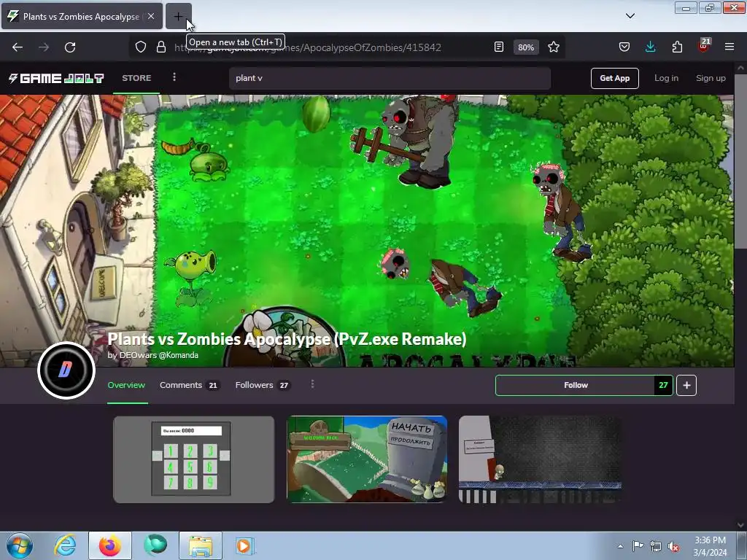The height and width of the screenshot is (560, 747).
Task: Go back to the previous page
Action: pyautogui.click(x=18, y=47)
